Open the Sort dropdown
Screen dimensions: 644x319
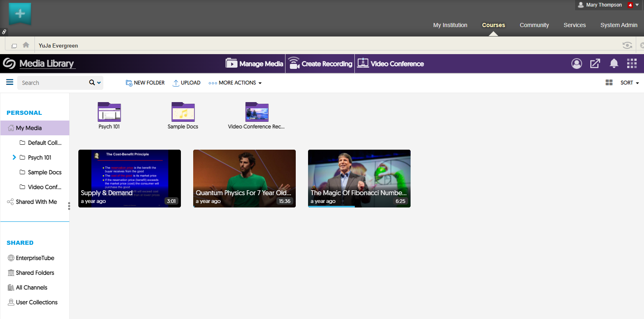pyautogui.click(x=630, y=83)
